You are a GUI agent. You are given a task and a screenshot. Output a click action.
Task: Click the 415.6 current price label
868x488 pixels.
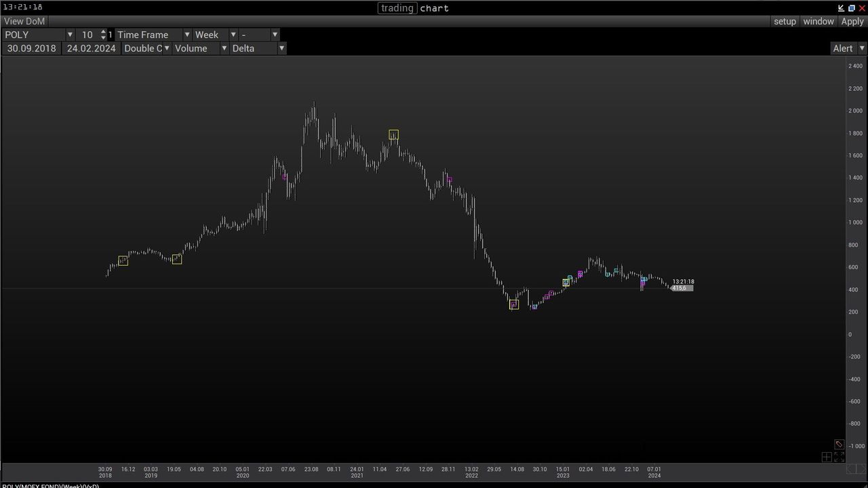click(x=681, y=288)
